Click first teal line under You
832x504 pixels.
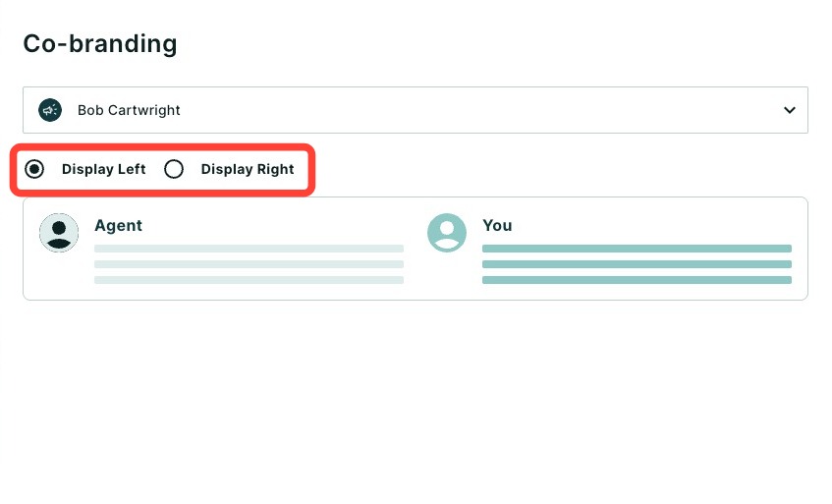click(637, 249)
